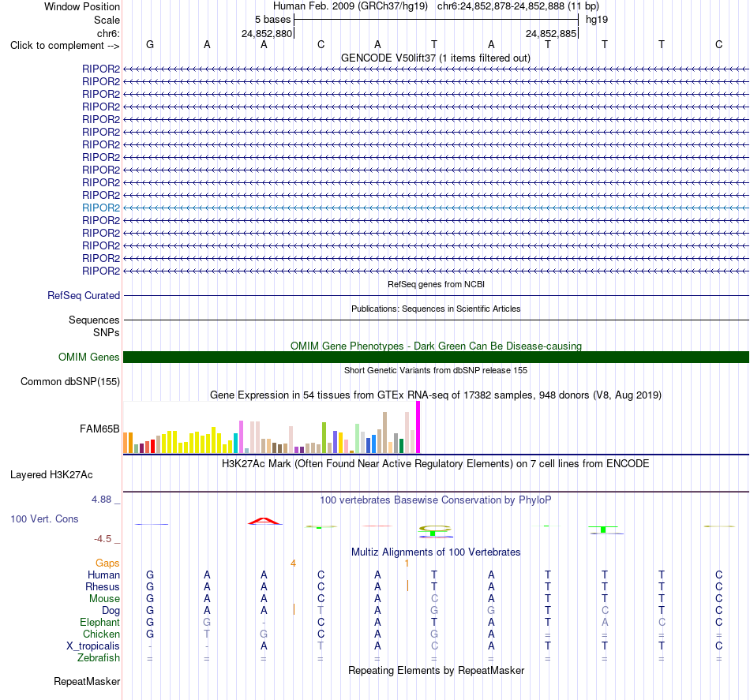Click the 'Sequences' track label
This screenshot has height=700, width=750.
click(x=94, y=320)
